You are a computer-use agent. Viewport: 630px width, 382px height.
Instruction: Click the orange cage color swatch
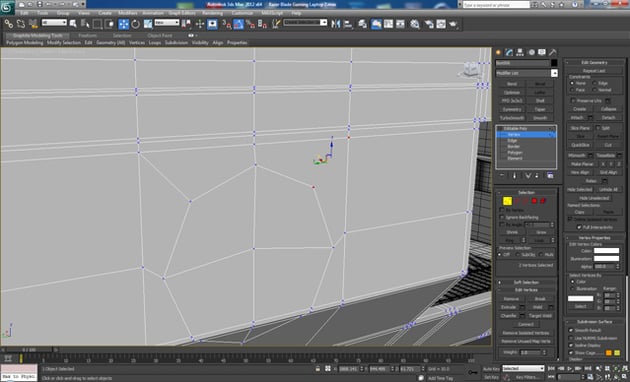coord(609,353)
